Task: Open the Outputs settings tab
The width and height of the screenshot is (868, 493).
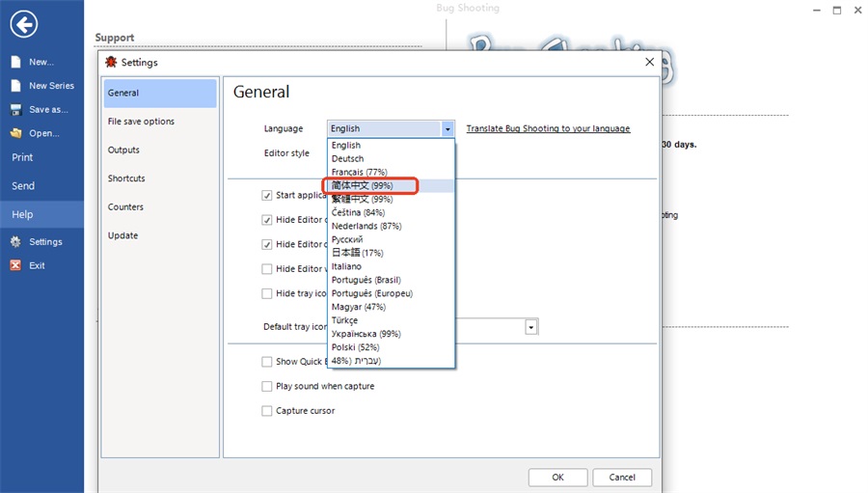Action: coord(160,151)
